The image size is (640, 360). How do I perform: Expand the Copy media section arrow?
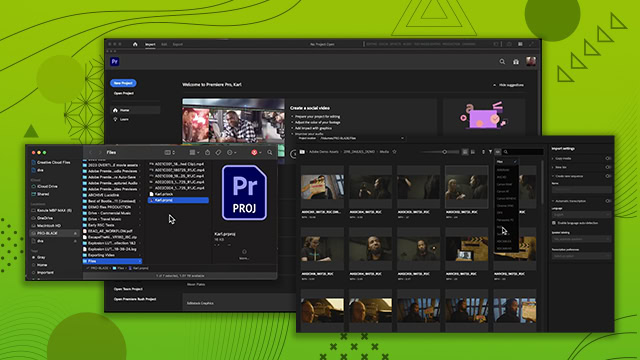[553, 158]
